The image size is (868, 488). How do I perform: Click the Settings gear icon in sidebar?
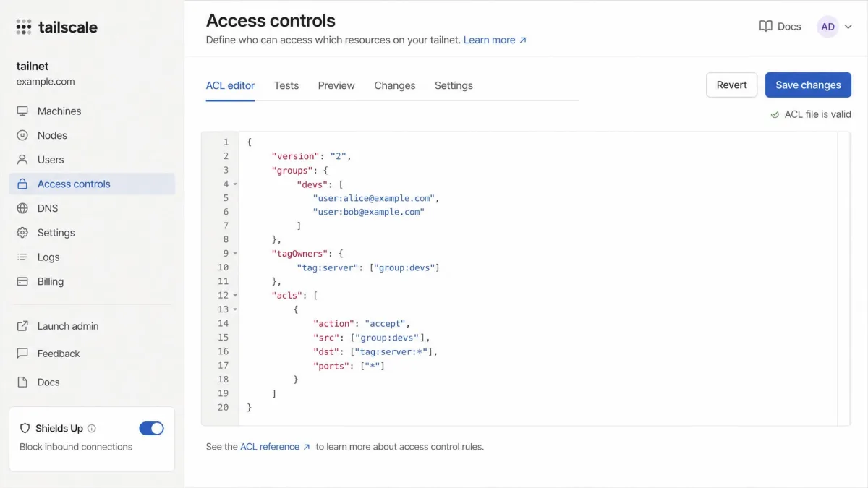coord(22,233)
